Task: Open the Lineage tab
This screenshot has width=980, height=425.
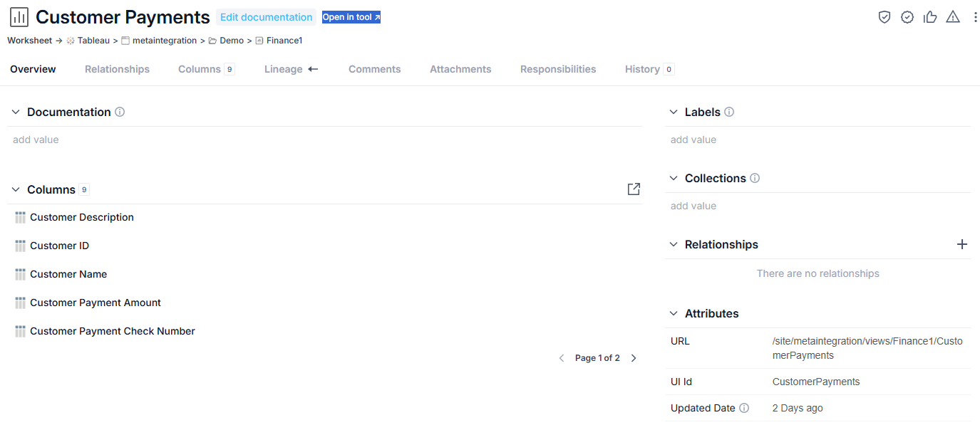Action: [292, 69]
